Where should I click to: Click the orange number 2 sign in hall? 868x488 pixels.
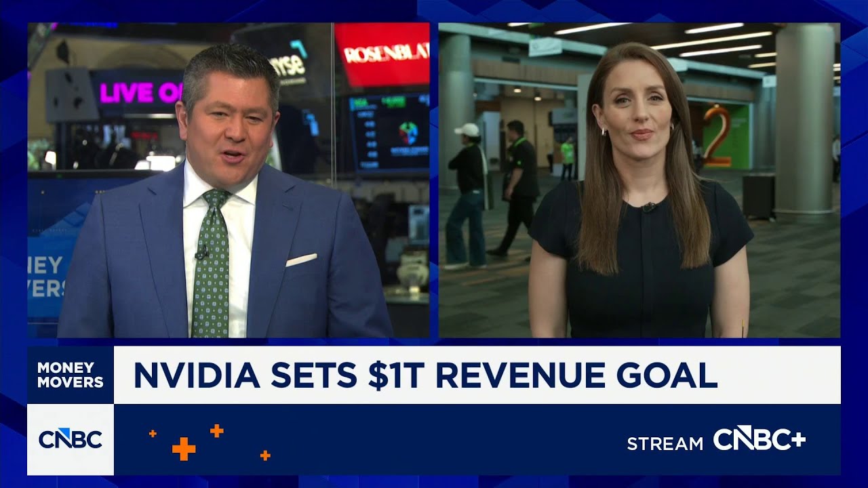pyautogui.click(x=717, y=135)
